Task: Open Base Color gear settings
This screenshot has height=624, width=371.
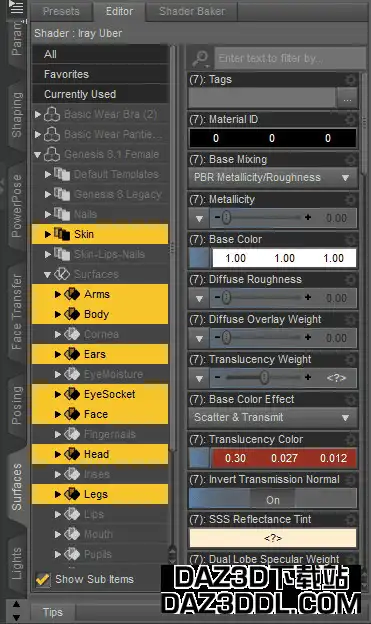Action: (350, 240)
